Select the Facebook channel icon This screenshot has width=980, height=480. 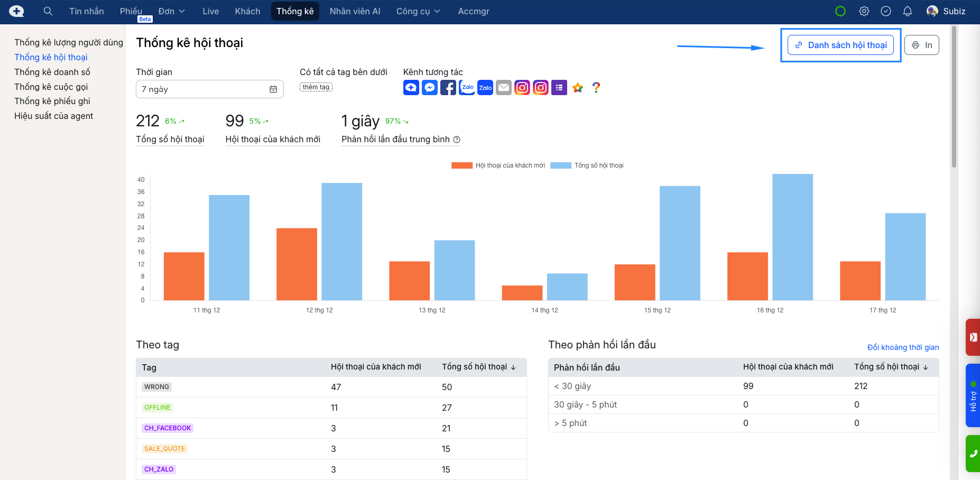pos(448,88)
